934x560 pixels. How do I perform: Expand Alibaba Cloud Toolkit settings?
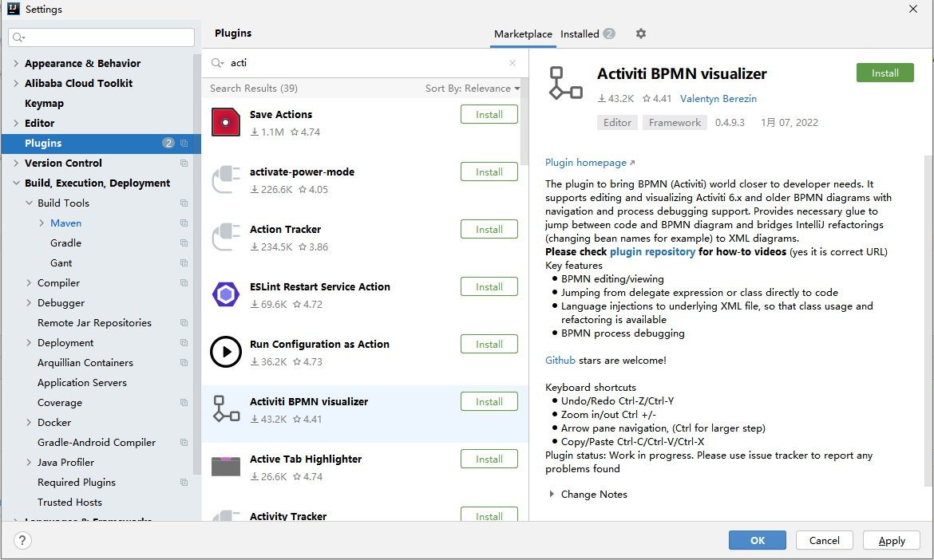(x=16, y=83)
